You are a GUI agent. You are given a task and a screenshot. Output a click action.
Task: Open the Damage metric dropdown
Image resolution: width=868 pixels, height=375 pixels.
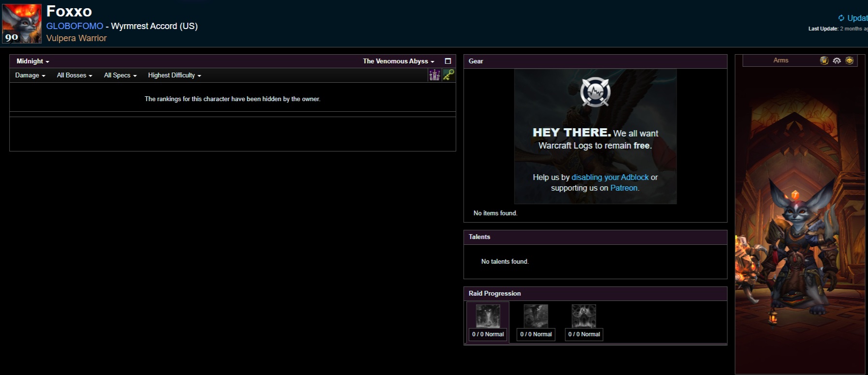click(x=30, y=75)
